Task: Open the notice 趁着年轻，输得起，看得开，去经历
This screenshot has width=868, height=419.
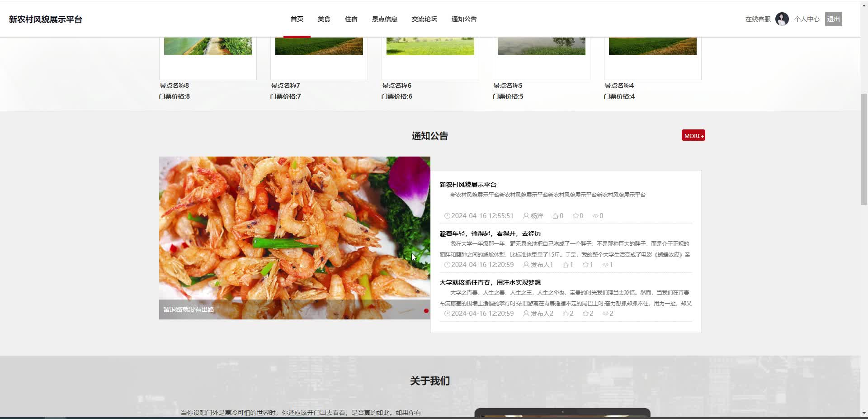Action: [x=490, y=233]
